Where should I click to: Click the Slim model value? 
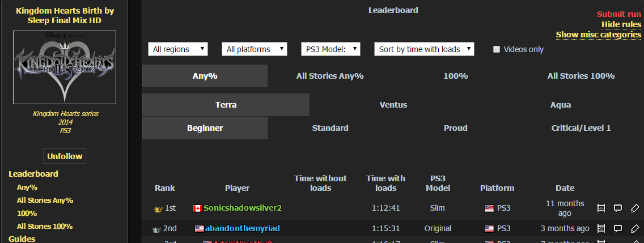click(x=438, y=208)
